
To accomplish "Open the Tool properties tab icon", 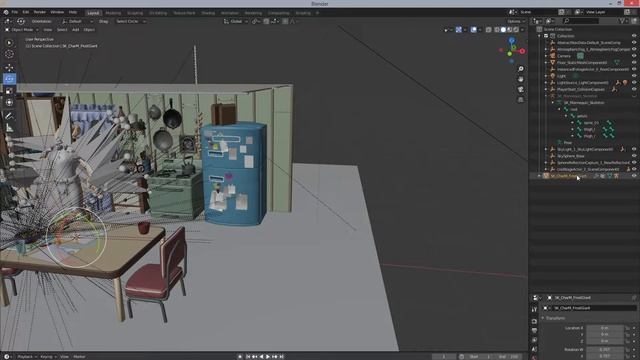I will [534, 310].
